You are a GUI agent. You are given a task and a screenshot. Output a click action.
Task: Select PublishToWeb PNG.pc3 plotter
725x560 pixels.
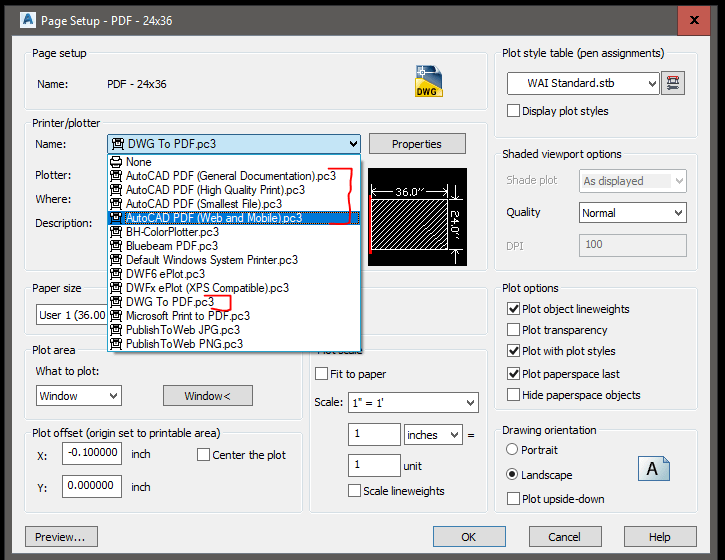[x=234, y=344]
